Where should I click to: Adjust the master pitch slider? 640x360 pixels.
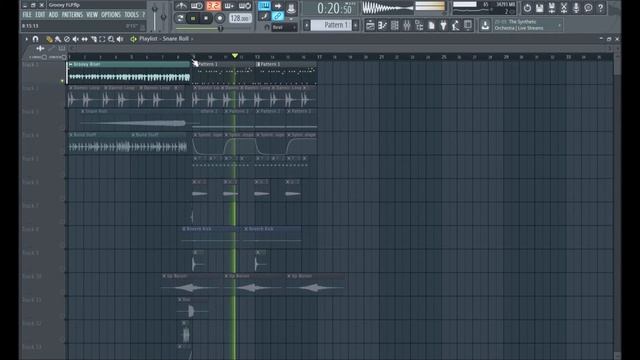[164, 16]
